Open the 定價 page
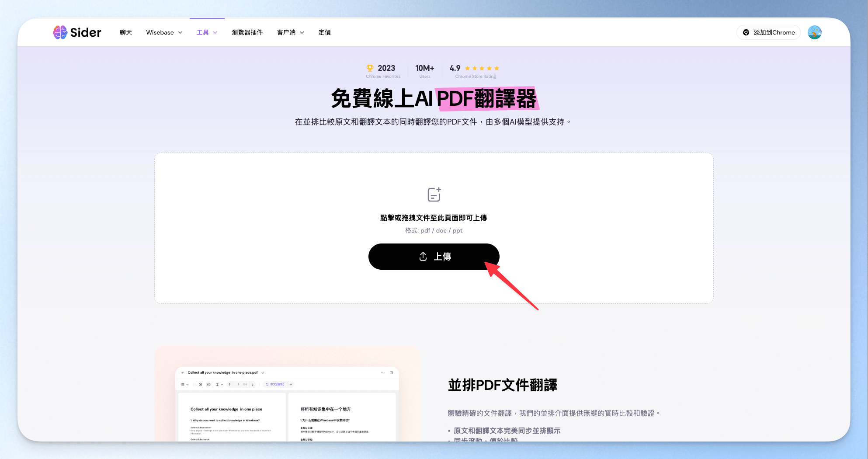This screenshot has height=459, width=868. point(325,32)
